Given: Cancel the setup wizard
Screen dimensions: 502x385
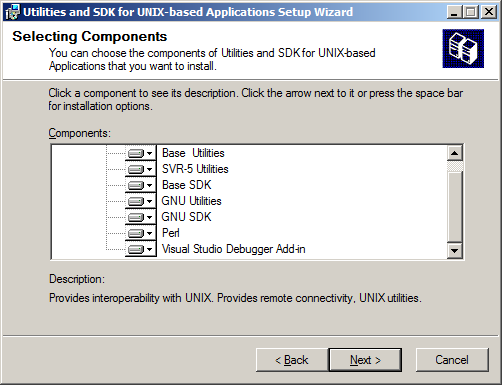Looking at the screenshot, I should pyautogui.click(x=452, y=360).
